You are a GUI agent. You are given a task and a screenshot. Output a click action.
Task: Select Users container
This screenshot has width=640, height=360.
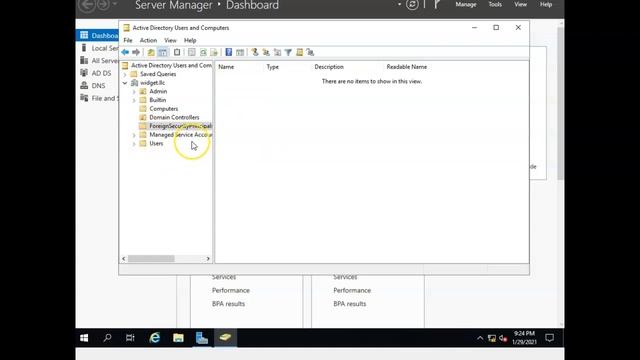(156, 143)
